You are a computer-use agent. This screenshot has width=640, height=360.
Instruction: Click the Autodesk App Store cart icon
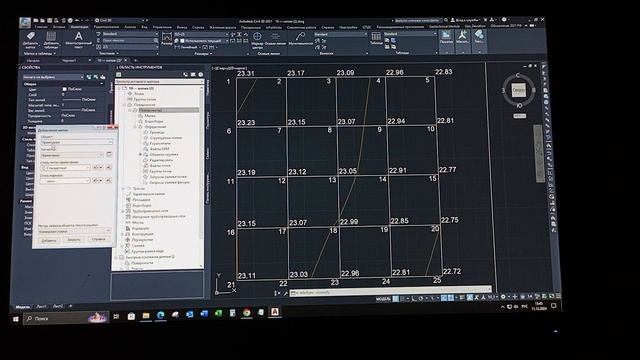point(485,20)
